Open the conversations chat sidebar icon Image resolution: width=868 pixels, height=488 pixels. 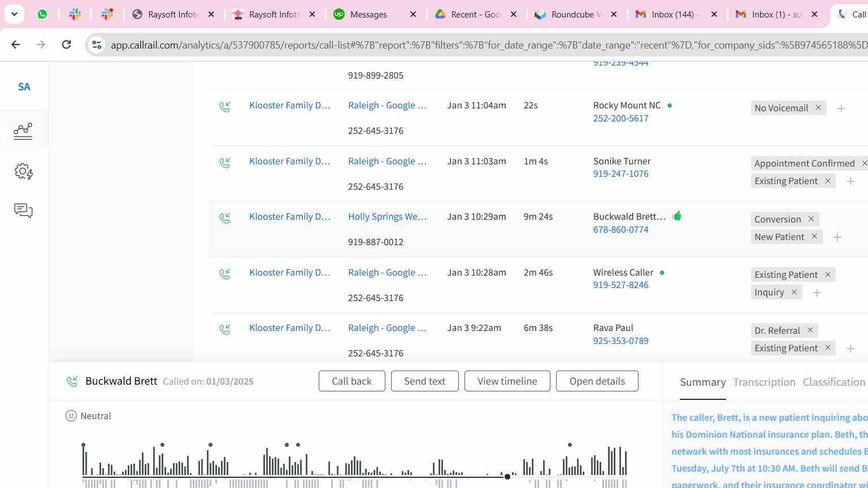tap(23, 211)
